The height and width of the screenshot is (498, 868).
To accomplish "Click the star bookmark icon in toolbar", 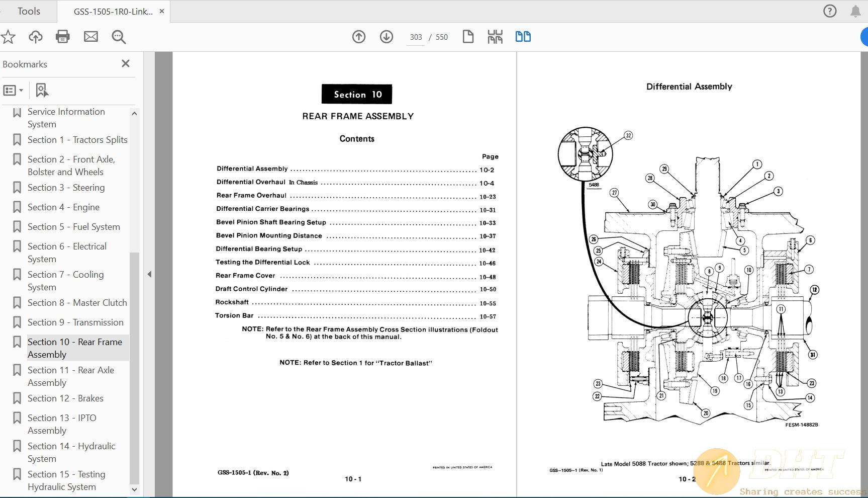I will (8, 37).
